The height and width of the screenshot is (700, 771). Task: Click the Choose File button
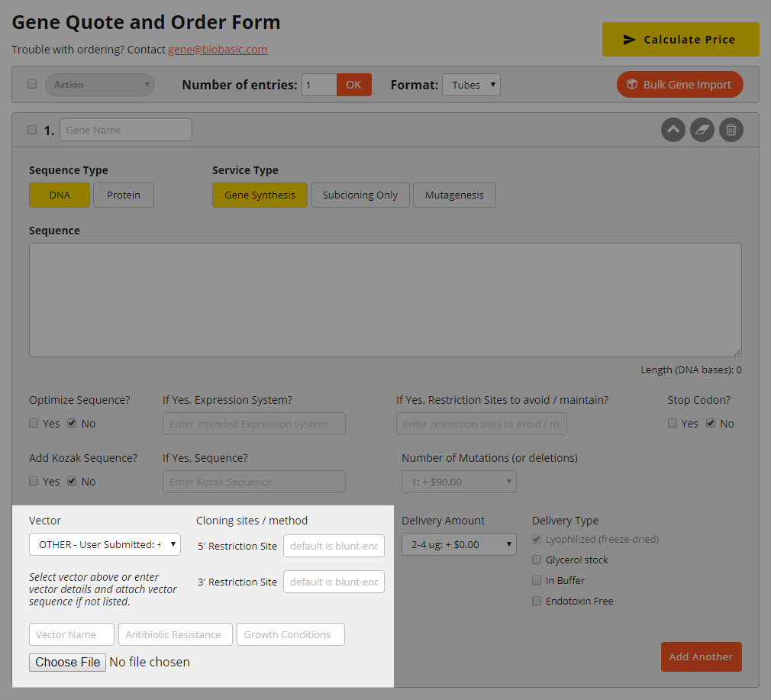click(x=68, y=662)
